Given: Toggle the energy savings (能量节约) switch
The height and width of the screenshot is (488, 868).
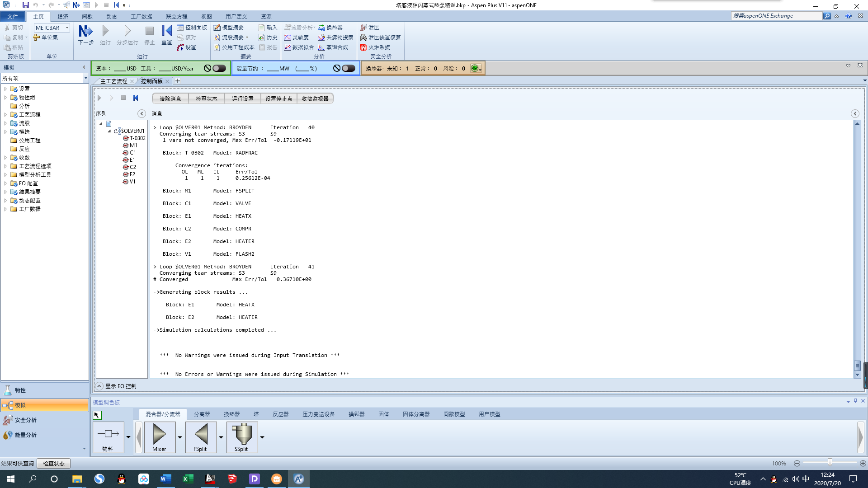Looking at the screenshot, I should pyautogui.click(x=349, y=68).
